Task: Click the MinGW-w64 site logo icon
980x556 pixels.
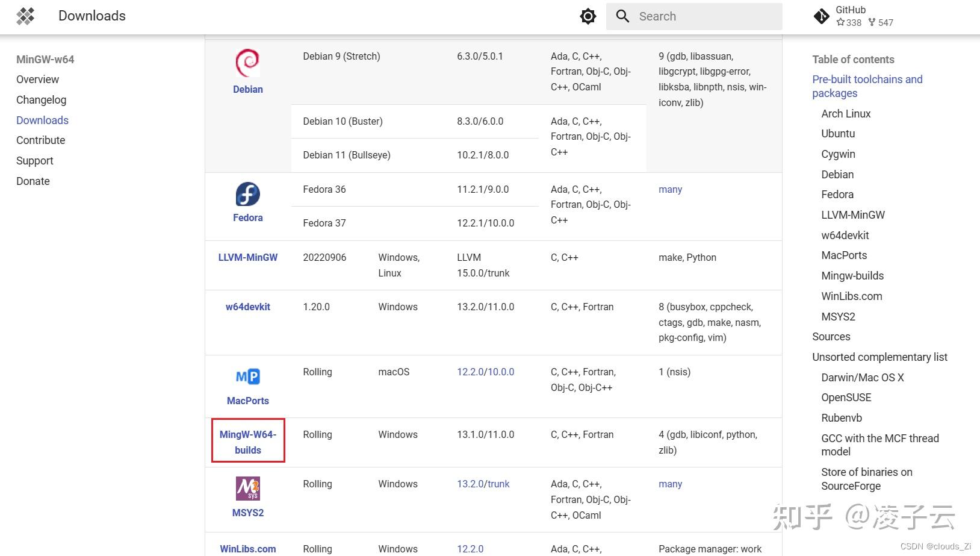Action: click(25, 16)
